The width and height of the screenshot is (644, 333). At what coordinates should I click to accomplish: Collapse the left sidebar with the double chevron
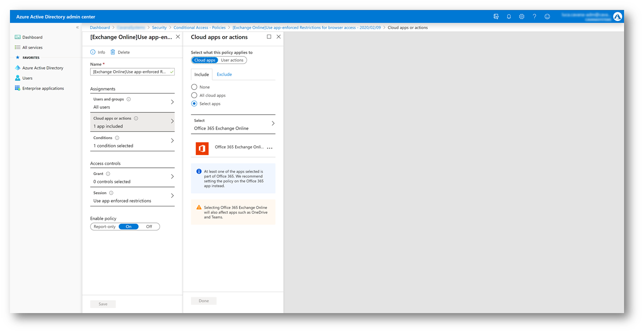[77, 28]
